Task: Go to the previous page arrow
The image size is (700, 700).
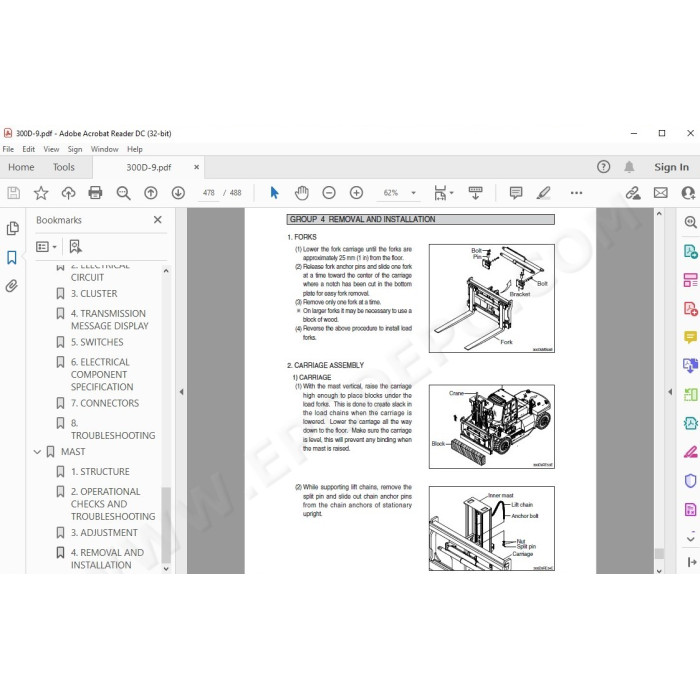Action: (151, 193)
